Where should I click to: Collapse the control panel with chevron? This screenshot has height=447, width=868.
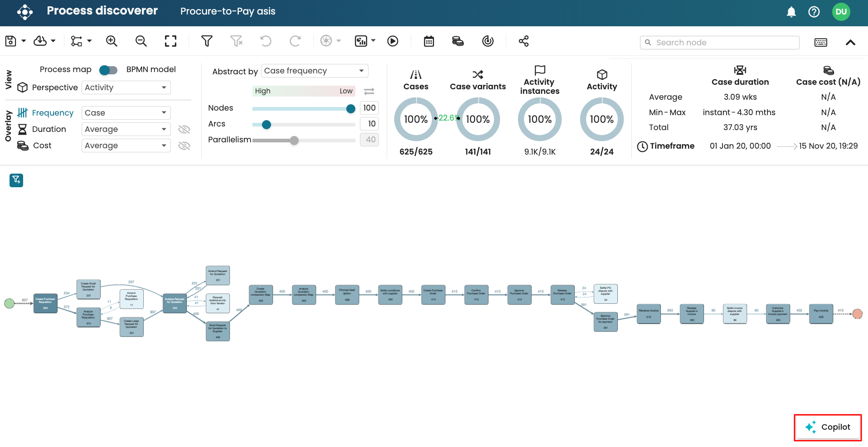click(x=850, y=42)
